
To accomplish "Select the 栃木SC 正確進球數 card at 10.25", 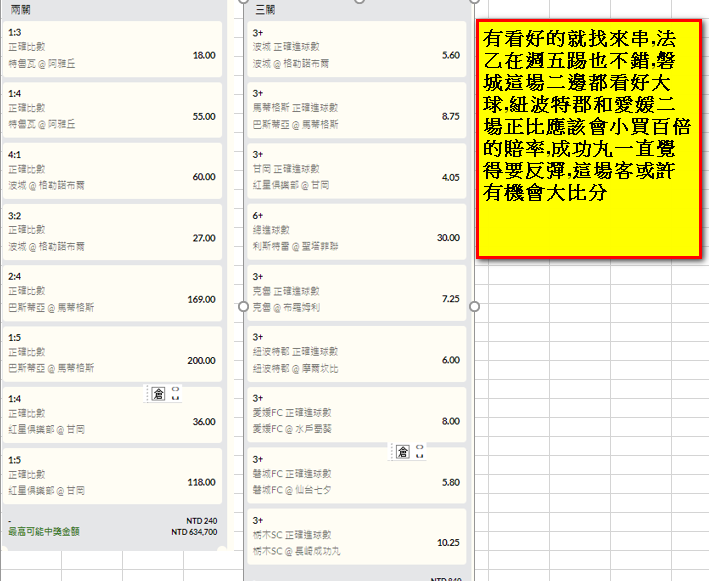I will pyautogui.click(x=357, y=537).
